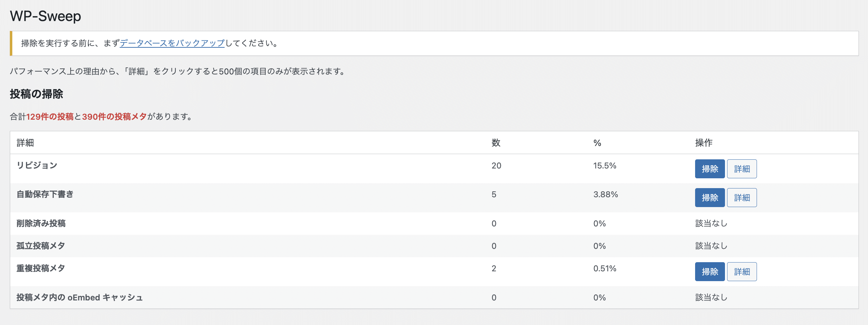The image size is (868, 325).
Task: Select the 孤立投稿メタ row label
Action: click(40, 246)
